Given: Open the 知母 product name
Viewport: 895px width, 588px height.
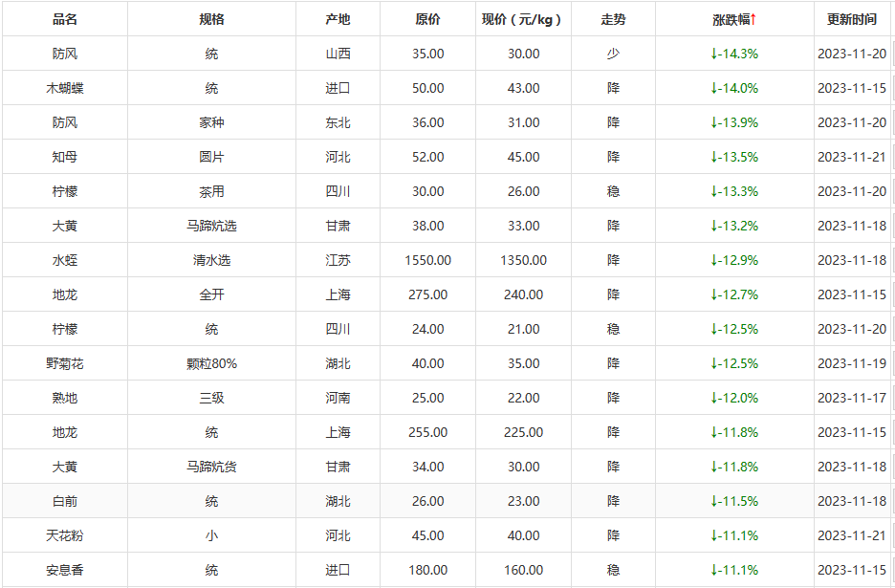Looking at the screenshot, I should click(64, 157).
